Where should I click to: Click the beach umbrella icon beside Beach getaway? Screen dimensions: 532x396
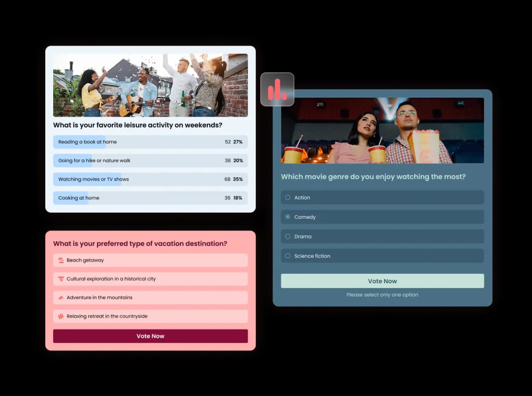pos(61,260)
